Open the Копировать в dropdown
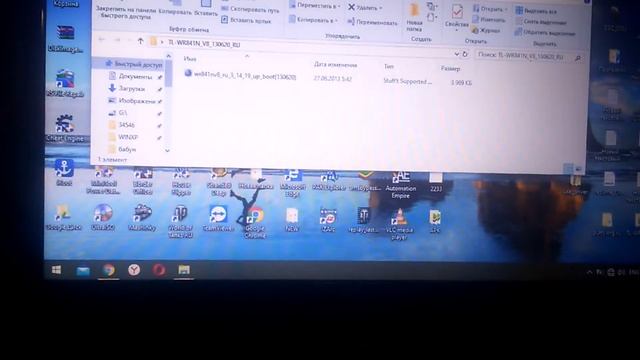640x360 pixels. coord(313,20)
